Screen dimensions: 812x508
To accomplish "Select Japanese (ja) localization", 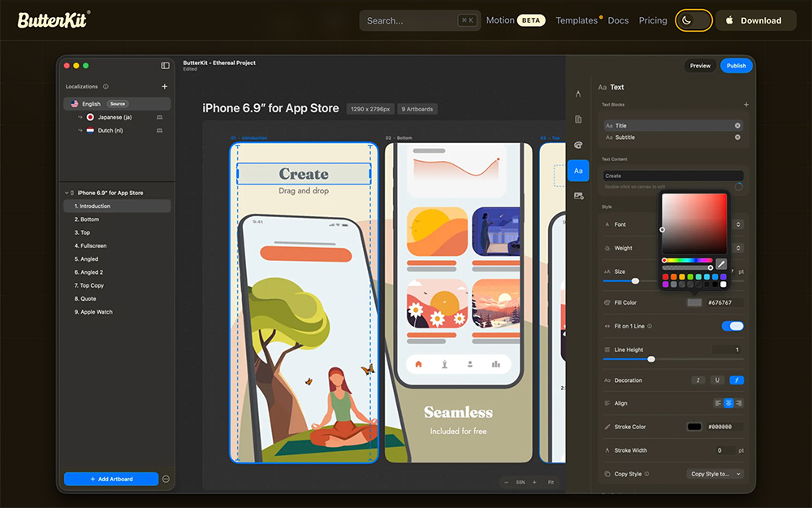I will pyautogui.click(x=115, y=117).
